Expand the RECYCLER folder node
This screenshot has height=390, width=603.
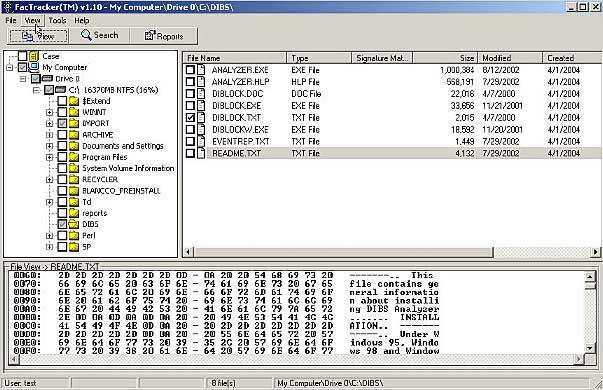(x=50, y=180)
